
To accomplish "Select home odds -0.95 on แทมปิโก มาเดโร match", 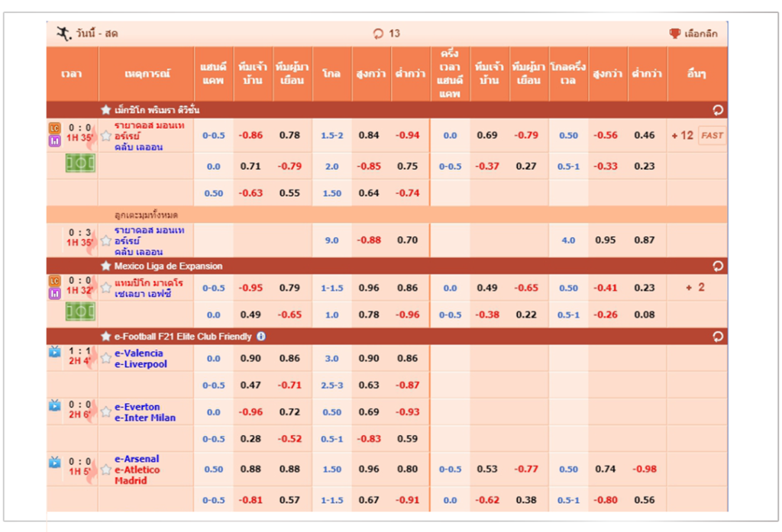I will [x=250, y=288].
